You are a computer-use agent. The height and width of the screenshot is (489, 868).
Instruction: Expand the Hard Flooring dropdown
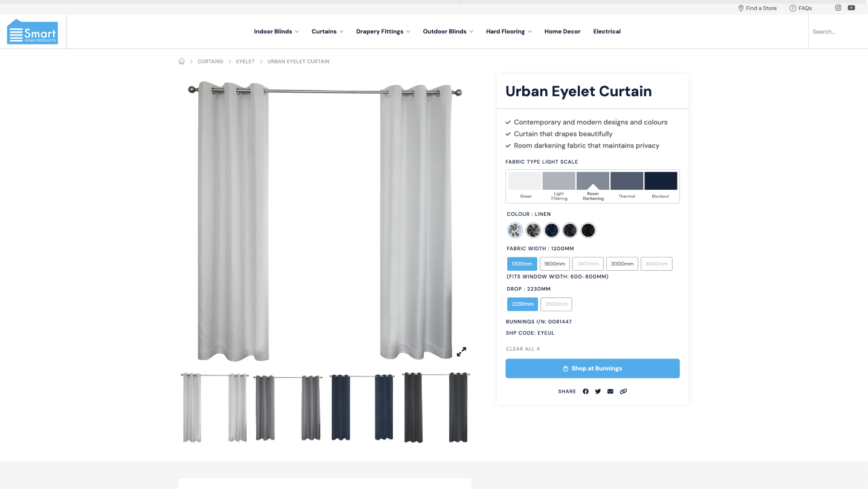508,31
